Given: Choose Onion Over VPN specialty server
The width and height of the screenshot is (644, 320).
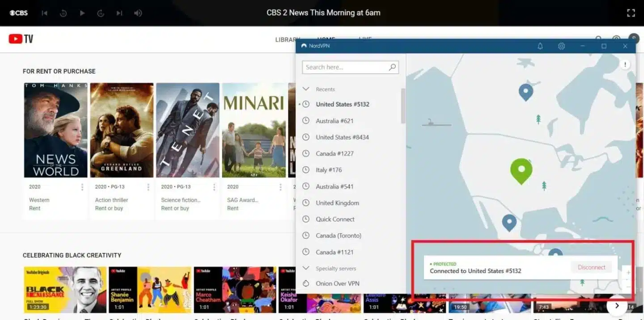Looking at the screenshot, I should pos(338,283).
